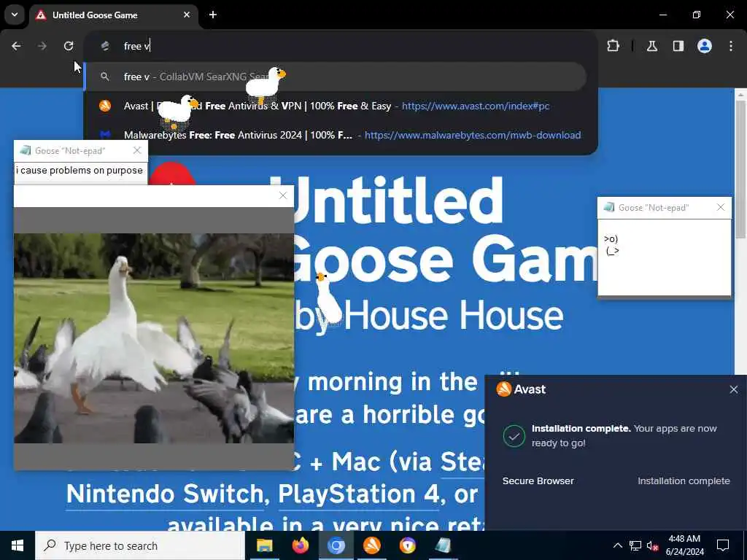The width and height of the screenshot is (747, 560).
Task: Click the avast.com/index#pc suggestion URL
Action: point(476,106)
